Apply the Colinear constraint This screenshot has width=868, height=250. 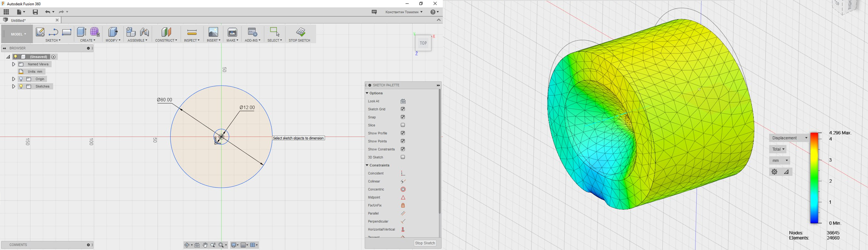[x=403, y=181]
